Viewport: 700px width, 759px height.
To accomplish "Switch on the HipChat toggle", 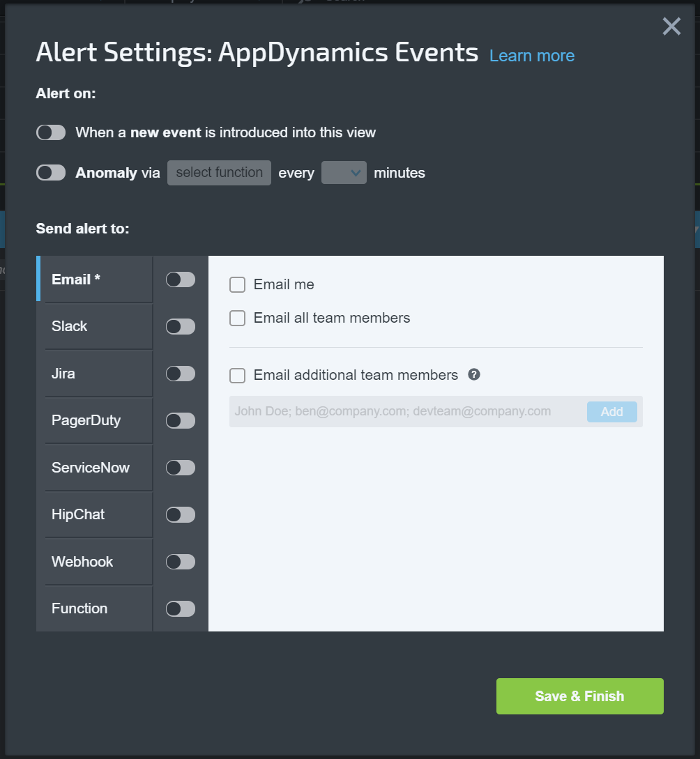I will tap(181, 514).
